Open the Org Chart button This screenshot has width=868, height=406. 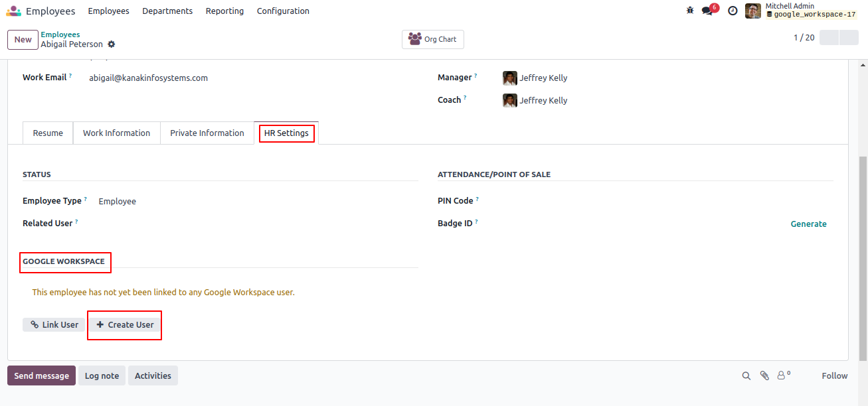coord(433,39)
